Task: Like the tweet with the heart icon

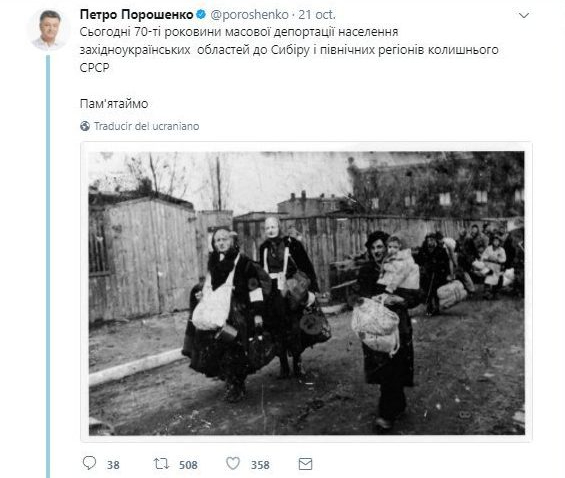Action: 233,464
